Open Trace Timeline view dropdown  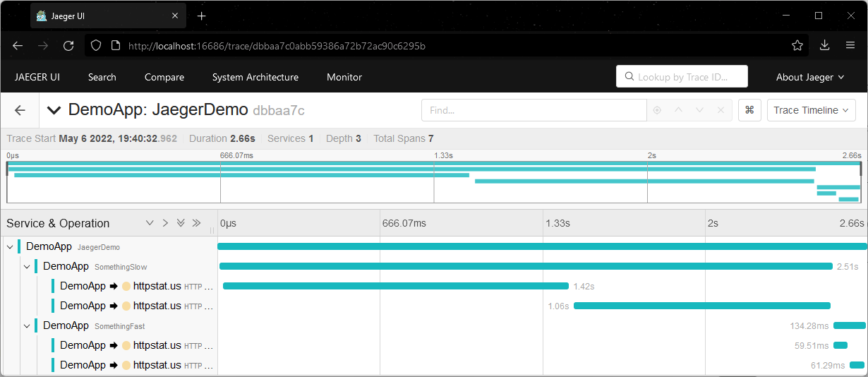[811, 110]
